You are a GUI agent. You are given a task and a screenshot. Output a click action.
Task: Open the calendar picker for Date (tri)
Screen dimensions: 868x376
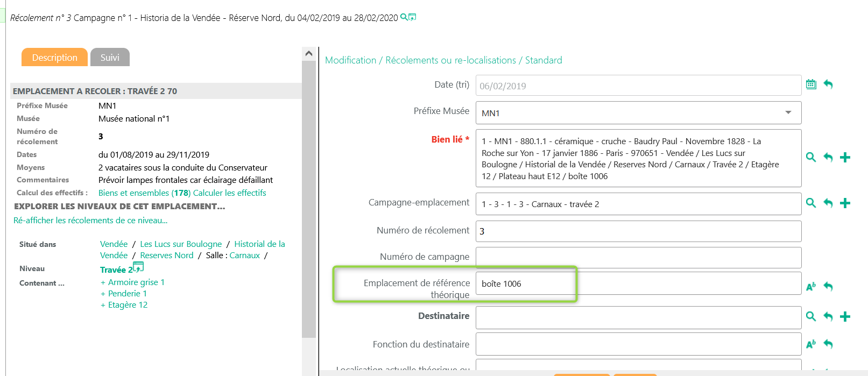[x=811, y=84]
